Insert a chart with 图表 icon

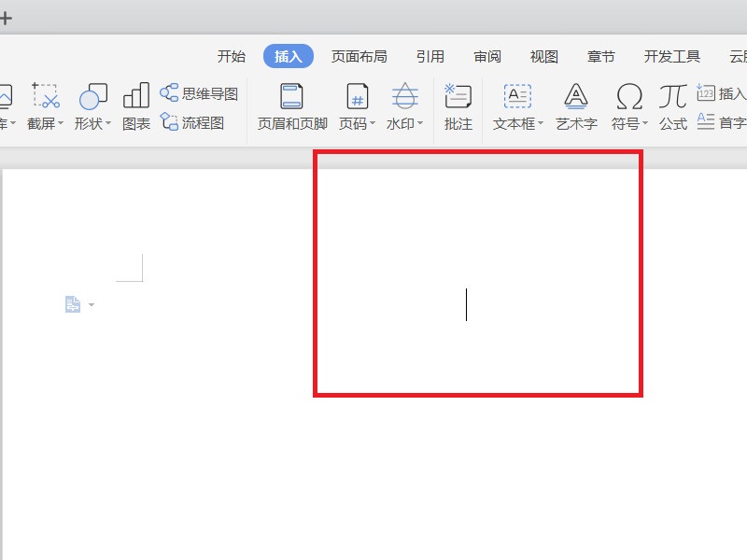pos(136,95)
